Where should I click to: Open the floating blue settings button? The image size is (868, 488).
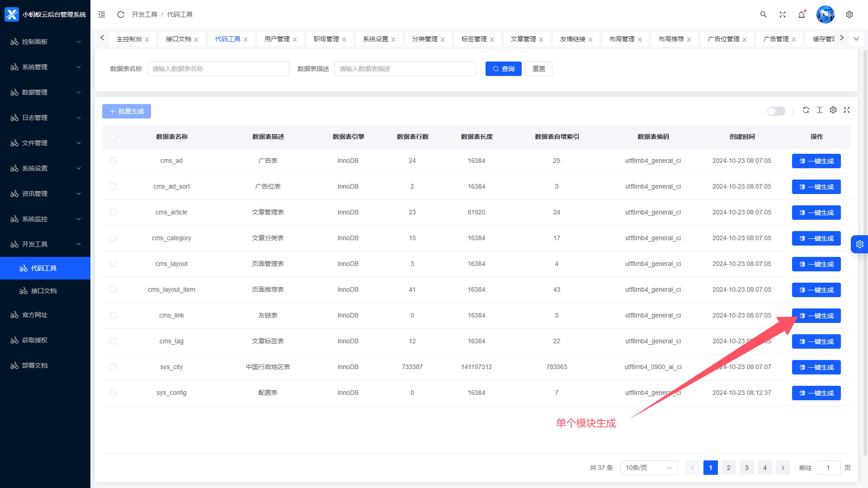859,244
